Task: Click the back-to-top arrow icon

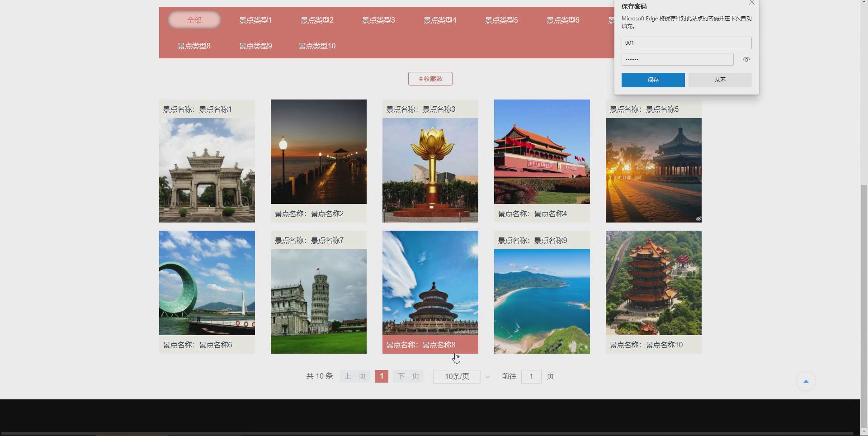Action: coord(806,381)
